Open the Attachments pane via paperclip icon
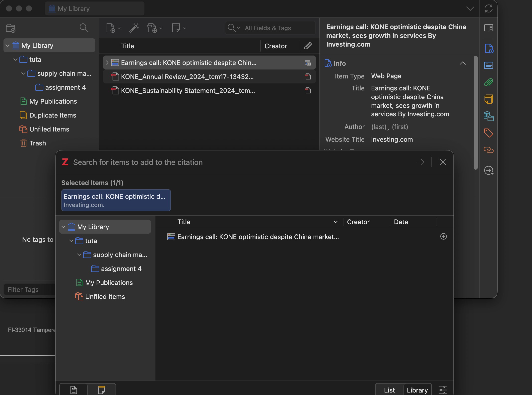The height and width of the screenshot is (395, 532). tap(488, 82)
